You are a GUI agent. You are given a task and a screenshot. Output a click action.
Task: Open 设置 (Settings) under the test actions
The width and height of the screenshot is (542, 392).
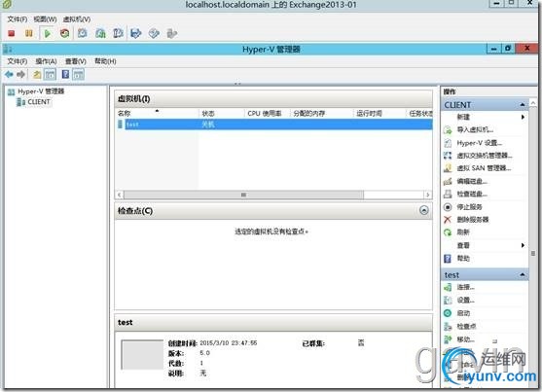(465, 300)
